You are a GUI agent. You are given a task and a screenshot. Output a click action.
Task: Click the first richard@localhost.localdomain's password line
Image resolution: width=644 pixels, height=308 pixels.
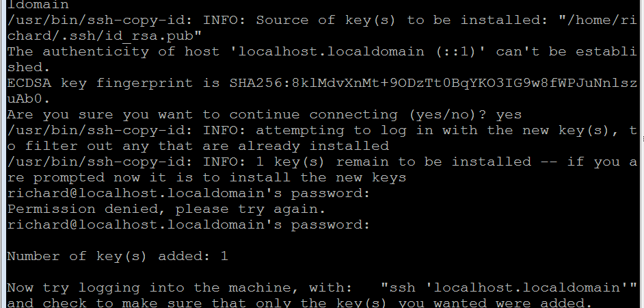[189, 193]
